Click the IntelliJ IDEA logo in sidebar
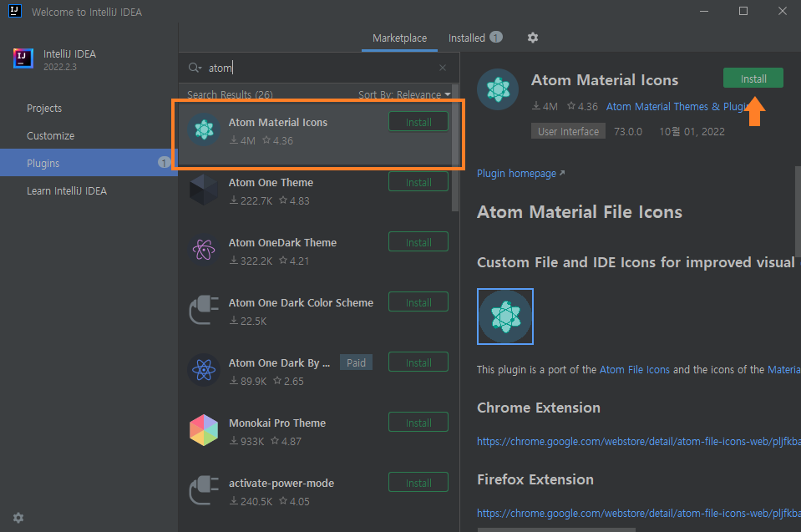This screenshot has width=801, height=532. click(23, 58)
